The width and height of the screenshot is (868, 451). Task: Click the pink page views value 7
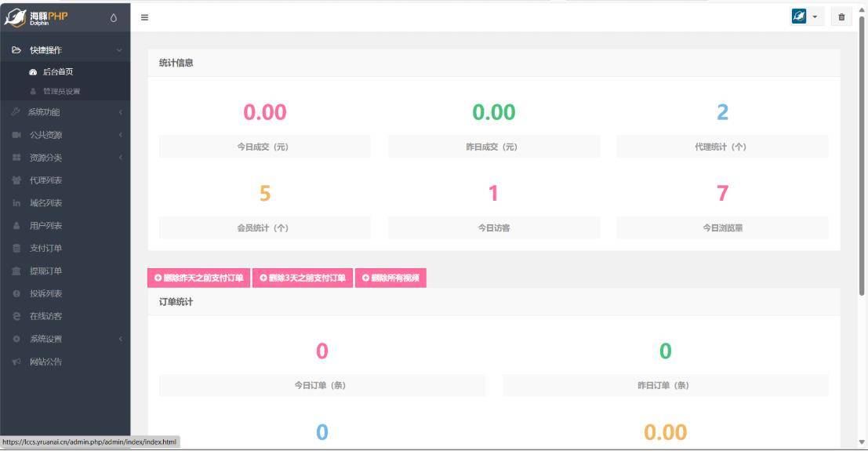722,194
